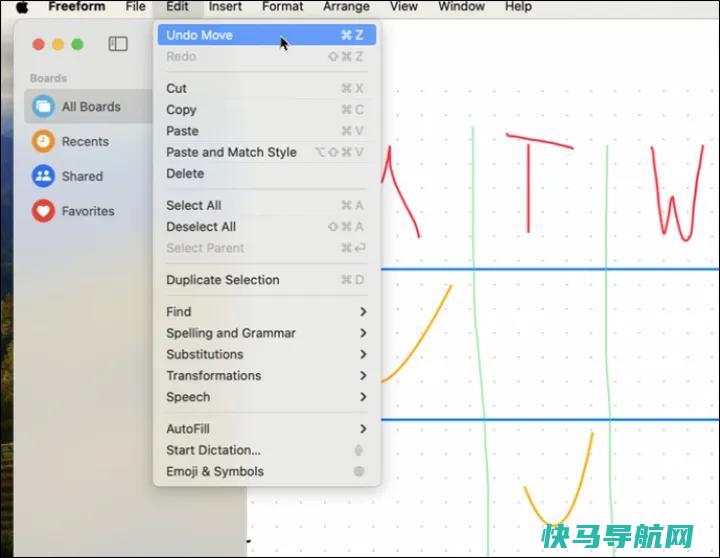Image resolution: width=720 pixels, height=558 pixels.
Task: Select the Recents sidebar label
Action: click(x=85, y=141)
